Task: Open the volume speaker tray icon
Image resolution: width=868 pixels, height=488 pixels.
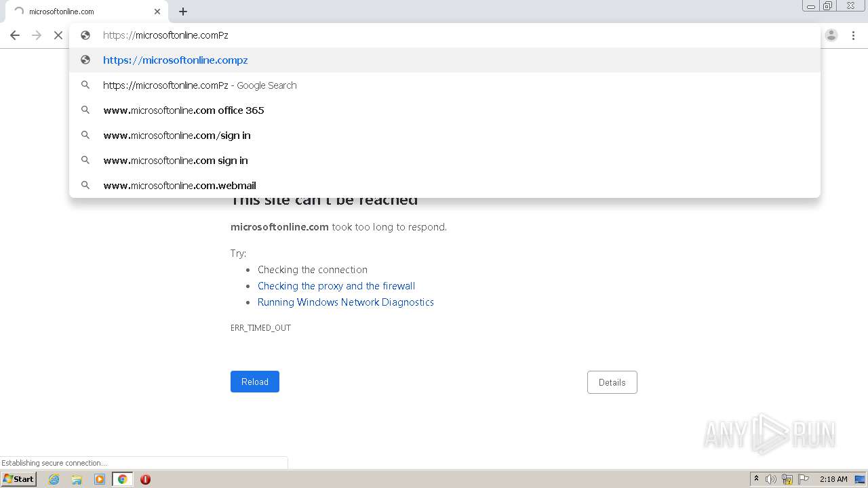Action: (x=771, y=479)
